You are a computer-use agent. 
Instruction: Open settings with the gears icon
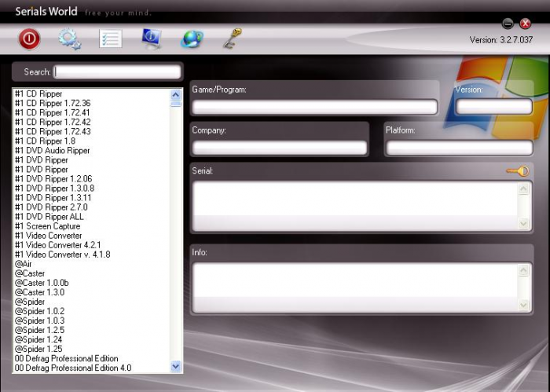click(x=69, y=38)
